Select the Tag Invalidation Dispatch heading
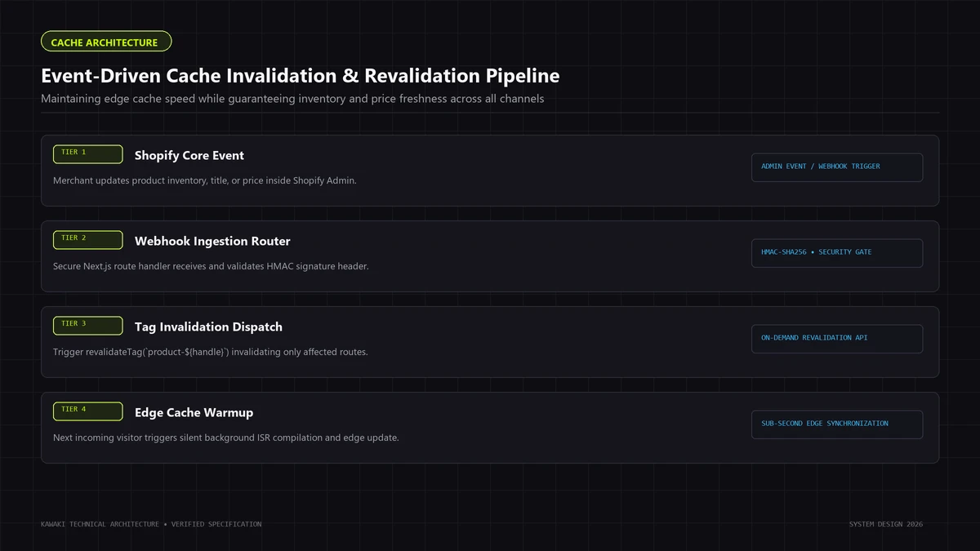This screenshot has width=980, height=551. (208, 327)
